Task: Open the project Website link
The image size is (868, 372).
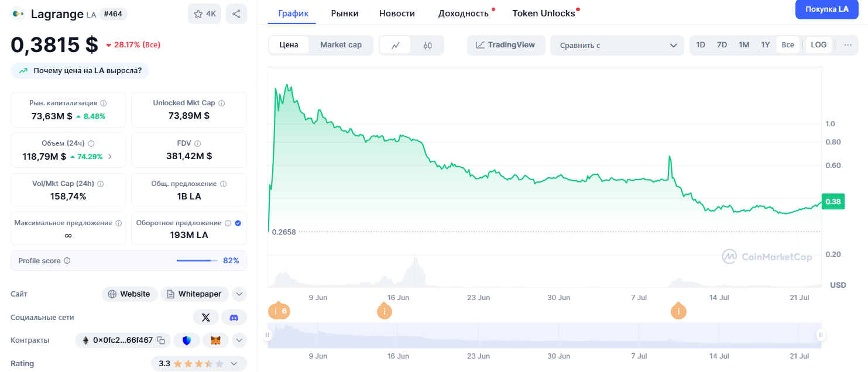Action: 130,294
